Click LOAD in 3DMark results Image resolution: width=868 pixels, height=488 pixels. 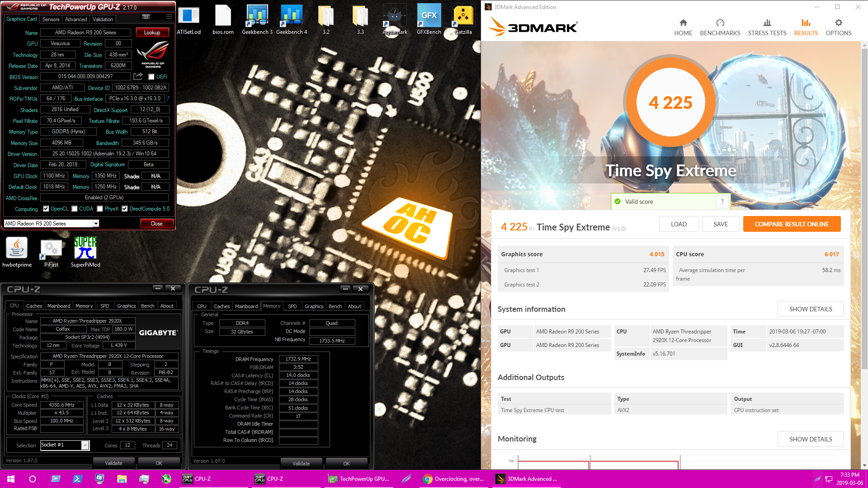point(679,224)
